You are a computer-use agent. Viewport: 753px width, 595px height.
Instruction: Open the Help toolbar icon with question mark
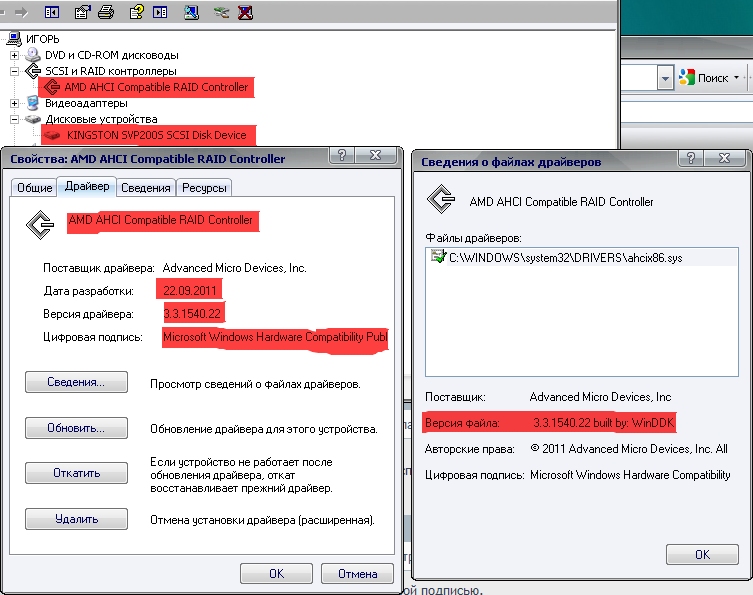tap(136, 12)
